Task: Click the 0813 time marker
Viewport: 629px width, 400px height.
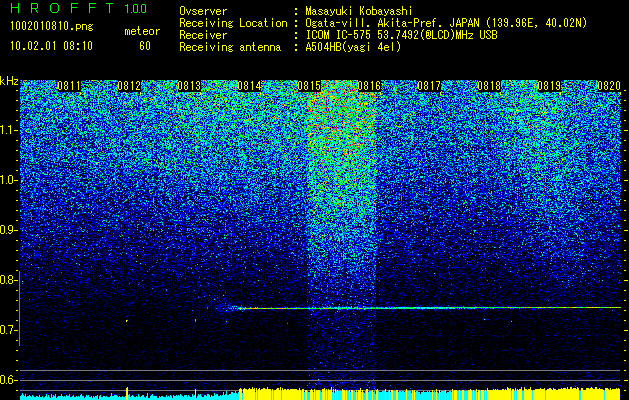Action: pos(189,86)
